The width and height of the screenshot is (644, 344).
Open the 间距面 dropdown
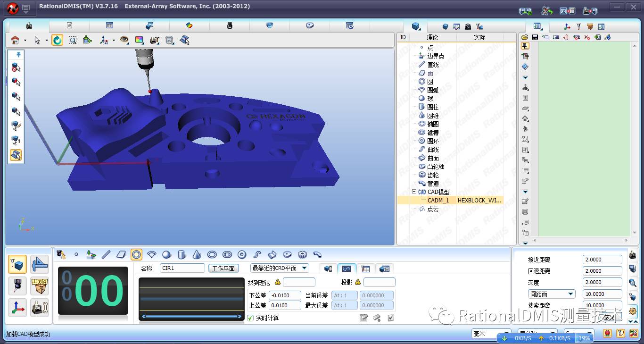coord(551,294)
